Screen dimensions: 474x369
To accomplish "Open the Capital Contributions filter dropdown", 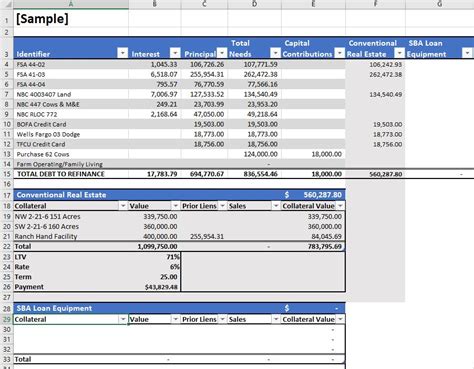I will tap(340, 53).
